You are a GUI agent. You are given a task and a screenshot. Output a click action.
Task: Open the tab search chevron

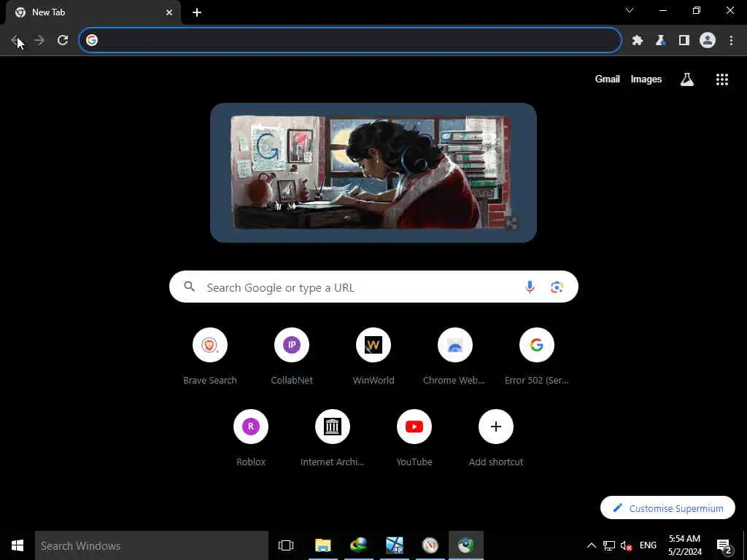(630, 10)
